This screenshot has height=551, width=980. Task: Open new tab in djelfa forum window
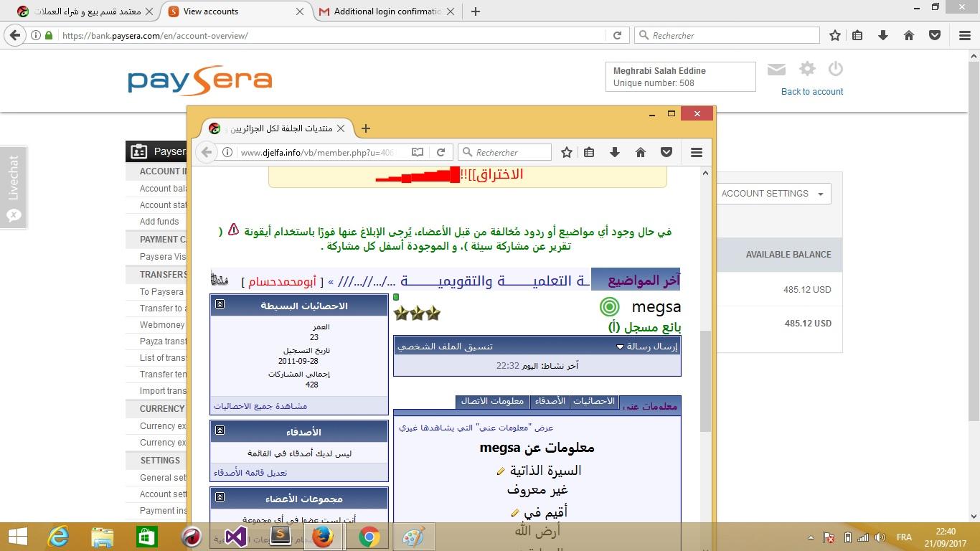[x=366, y=128]
